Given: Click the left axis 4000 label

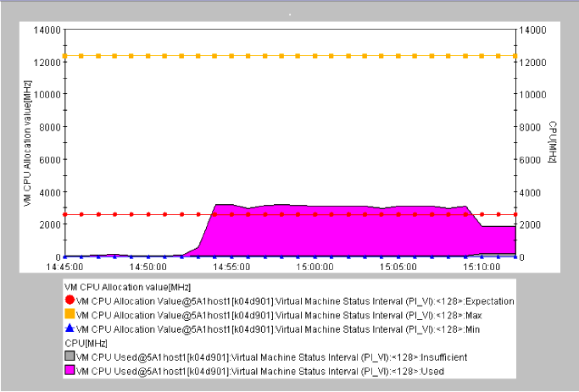Looking at the screenshot, I should [x=50, y=192].
